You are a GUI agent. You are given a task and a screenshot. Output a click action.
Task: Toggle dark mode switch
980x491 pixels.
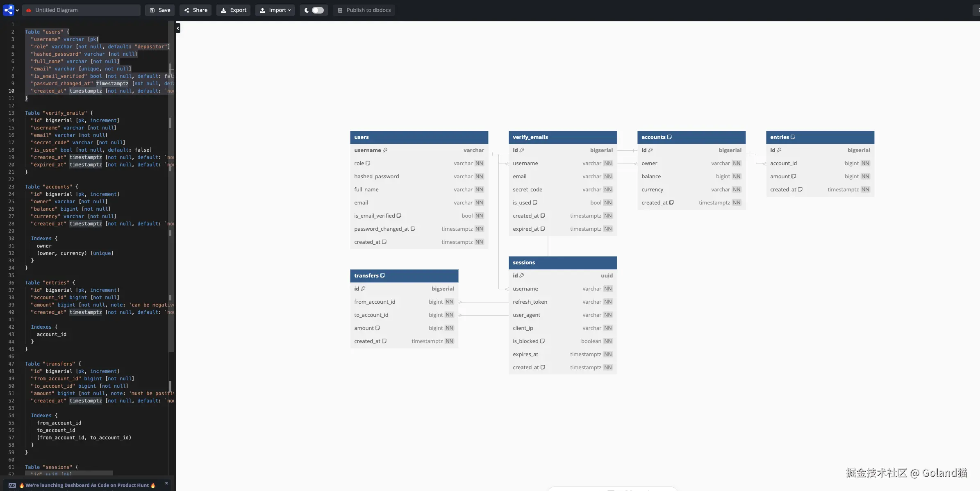tap(317, 10)
